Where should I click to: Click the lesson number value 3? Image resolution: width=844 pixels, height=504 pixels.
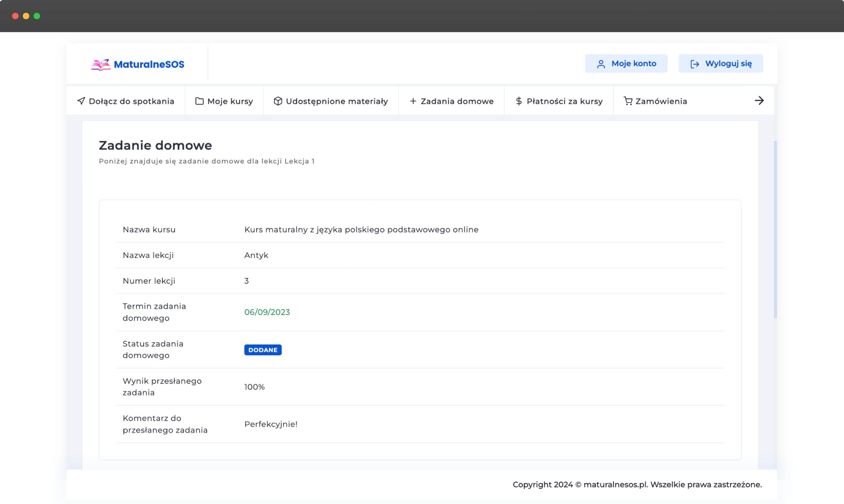pos(247,281)
